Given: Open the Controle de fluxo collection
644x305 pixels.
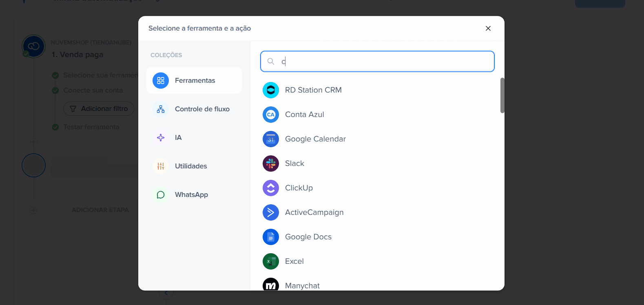Looking at the screenshot, I should coord(194,109).
